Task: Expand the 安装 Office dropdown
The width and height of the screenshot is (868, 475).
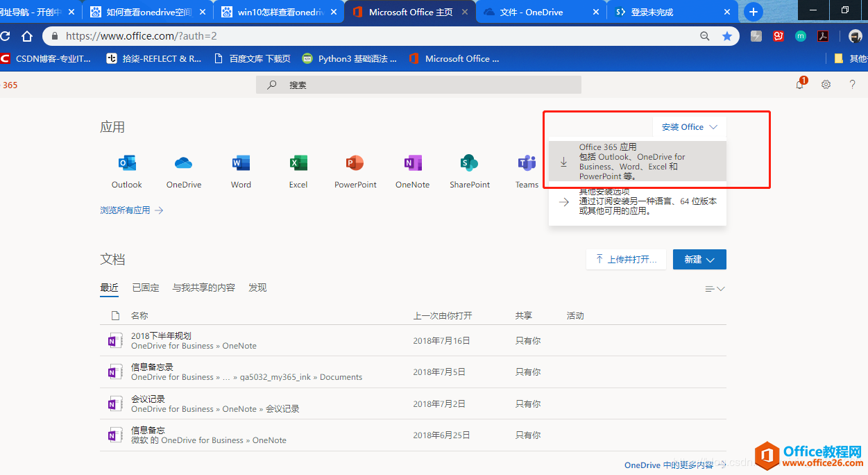Action: coord(688,126)
